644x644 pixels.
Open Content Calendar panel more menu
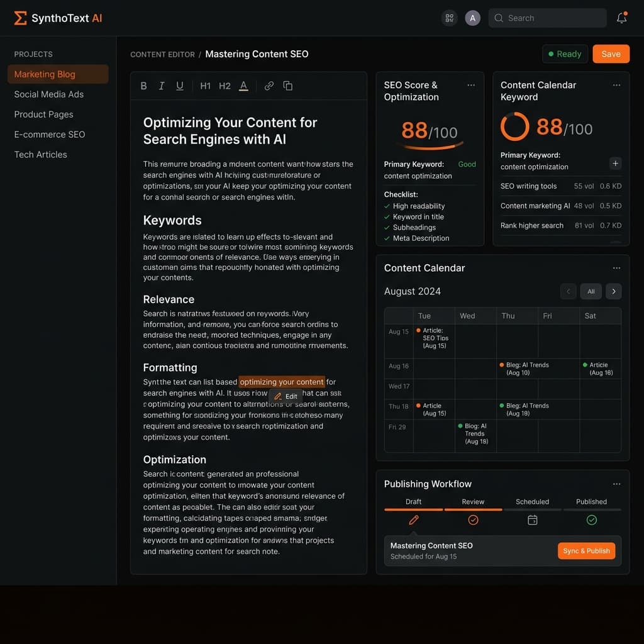[x=616, y=268]
